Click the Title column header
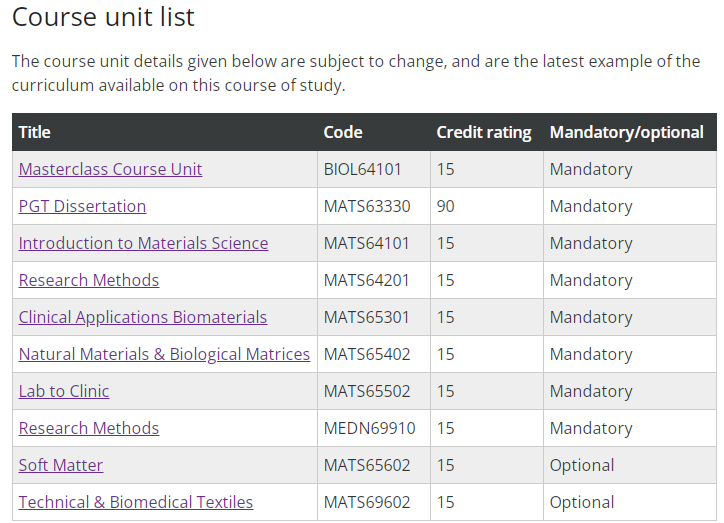The image size is (724, 523). 35,132
